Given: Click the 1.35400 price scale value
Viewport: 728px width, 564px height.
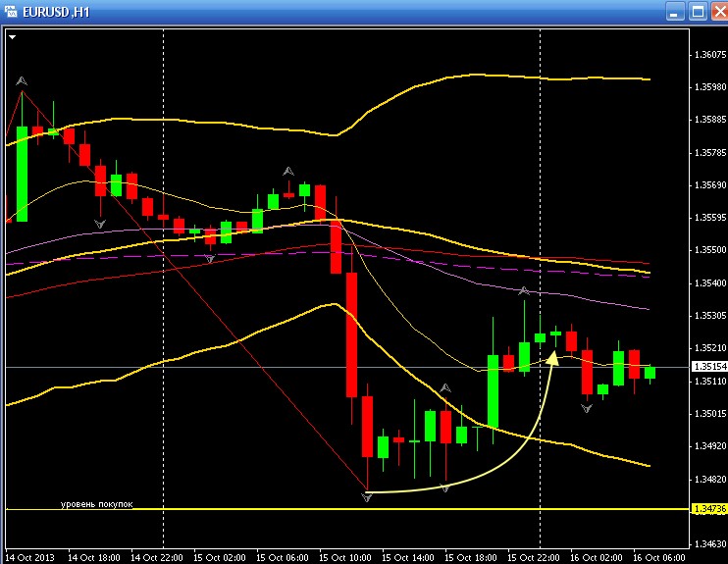Looking at the screenshot, I should point(710,283).
